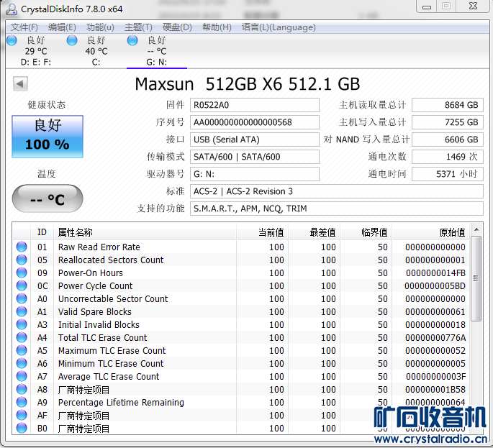The height and width of the screenshot is (448, 493).
Task: Open the 编辑(E) menu
Action: tap(62, 27)
